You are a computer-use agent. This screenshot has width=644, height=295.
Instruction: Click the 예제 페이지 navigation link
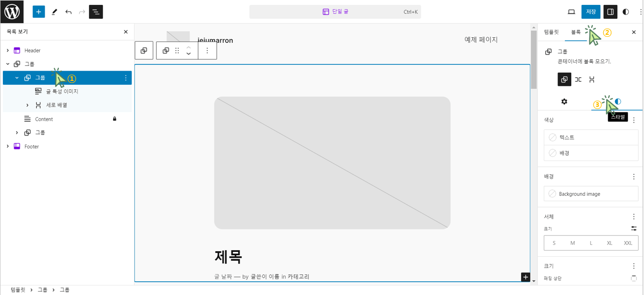coord(481,39)
